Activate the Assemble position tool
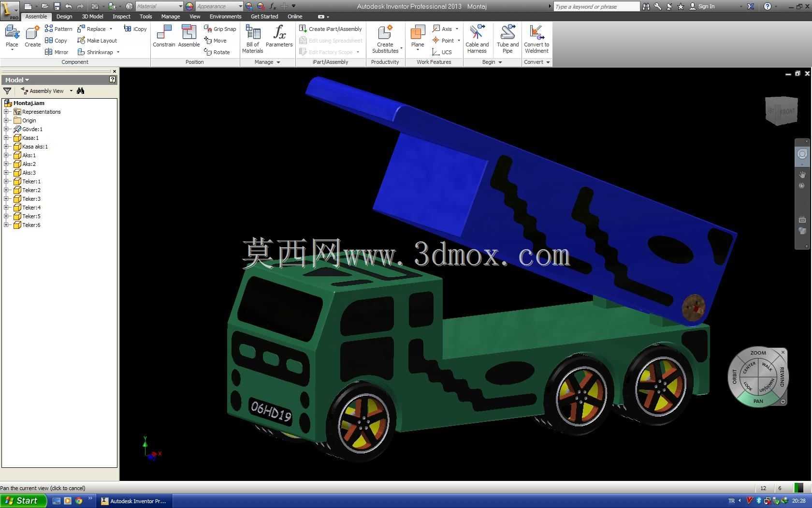Screen dimensions: 812x508 point(188,36)
